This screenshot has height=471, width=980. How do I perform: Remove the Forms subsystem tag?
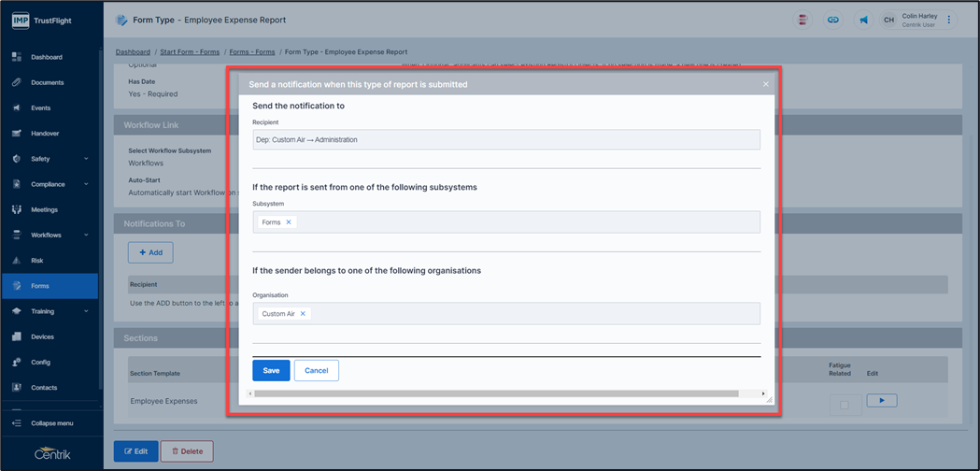289,222
